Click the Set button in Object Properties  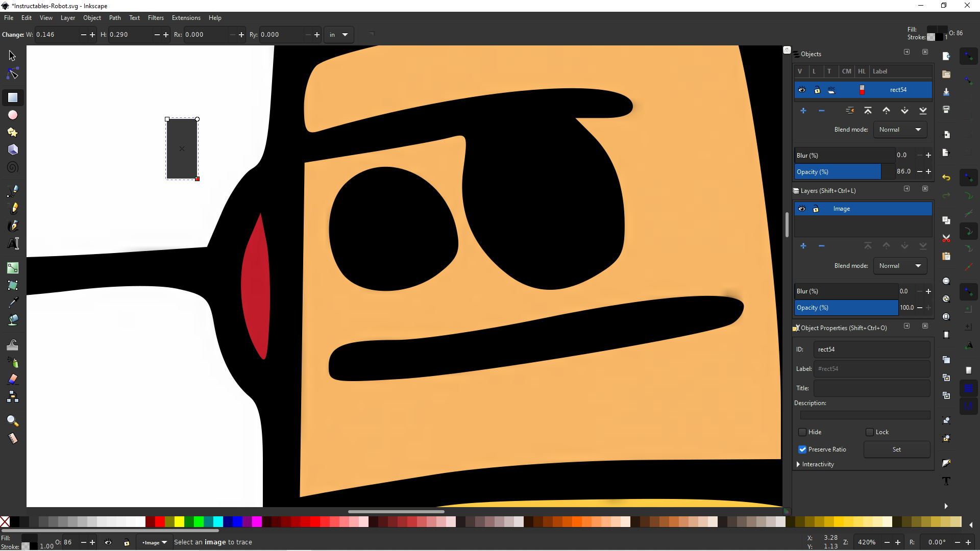tap(897, 449)
